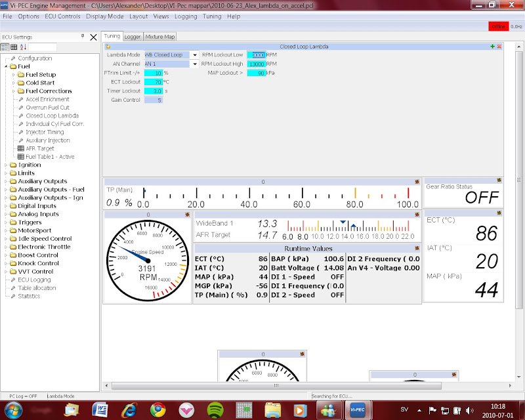Click icon at left of Closed Loop Lambda header
This screenshot has height=420, width=525.
coord(108,47)
